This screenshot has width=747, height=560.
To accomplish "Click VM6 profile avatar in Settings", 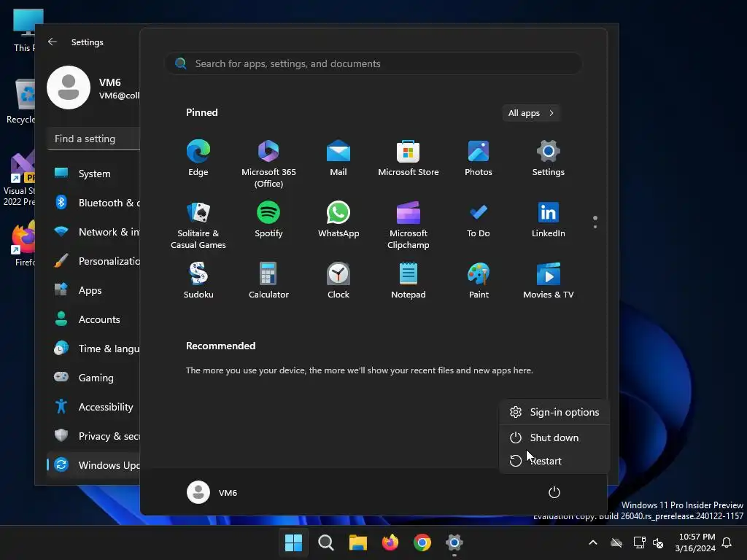I will pyautogui.click(x=69, y=87).
